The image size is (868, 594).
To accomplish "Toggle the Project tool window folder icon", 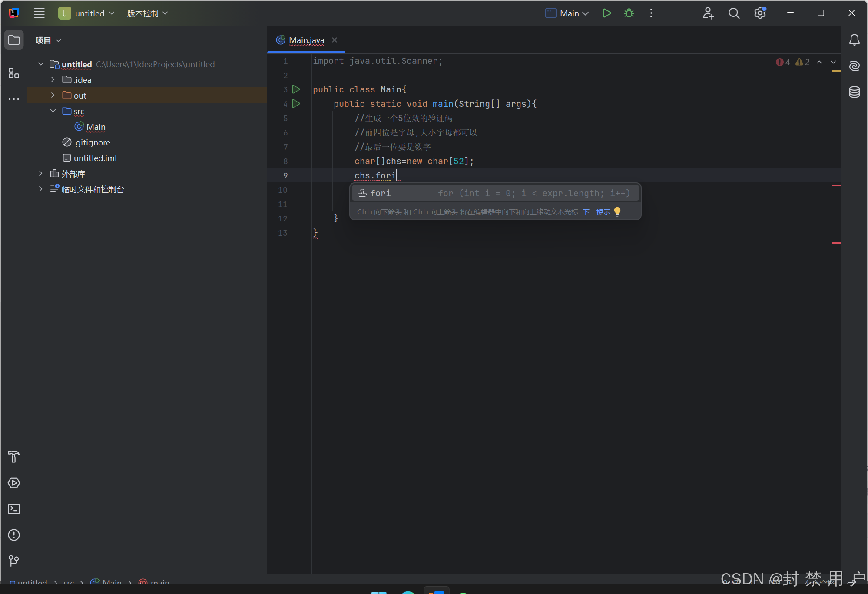I will pyautogui.click(x=14, y=40).
